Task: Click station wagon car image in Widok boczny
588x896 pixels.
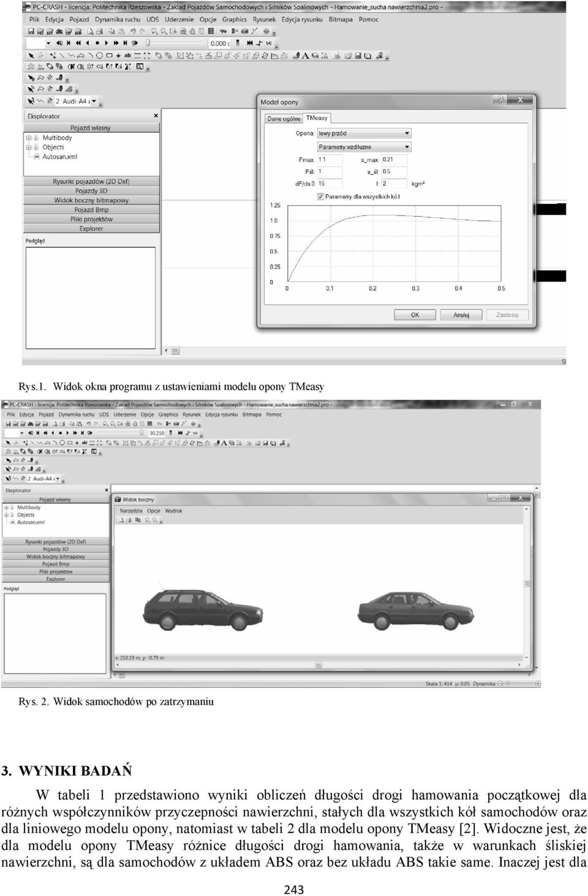Action: pos(202,610)
